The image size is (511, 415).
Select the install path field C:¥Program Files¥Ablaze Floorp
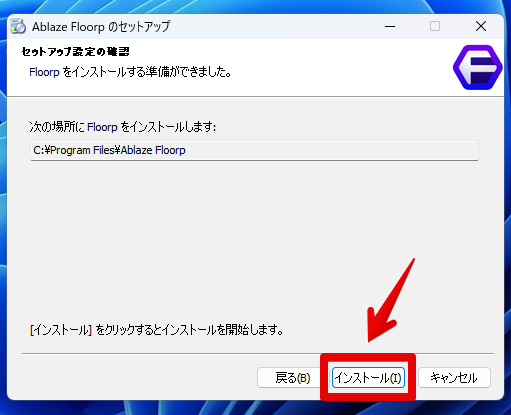[254, 150]
